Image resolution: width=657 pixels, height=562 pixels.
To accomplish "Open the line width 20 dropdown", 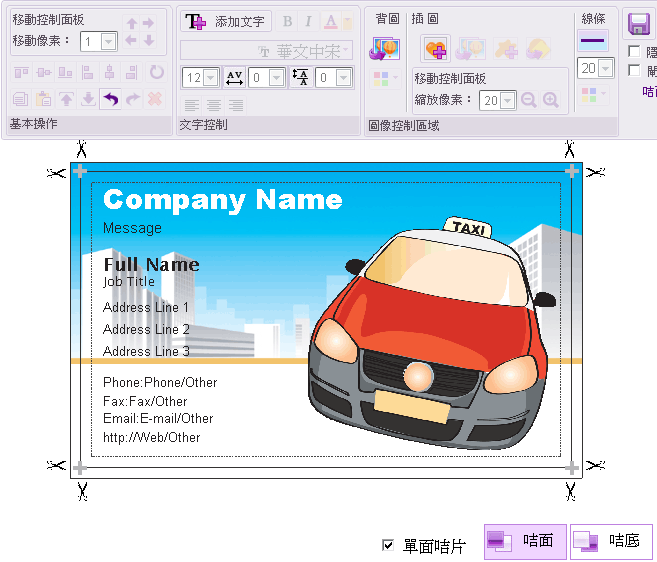I will (604, 69).
